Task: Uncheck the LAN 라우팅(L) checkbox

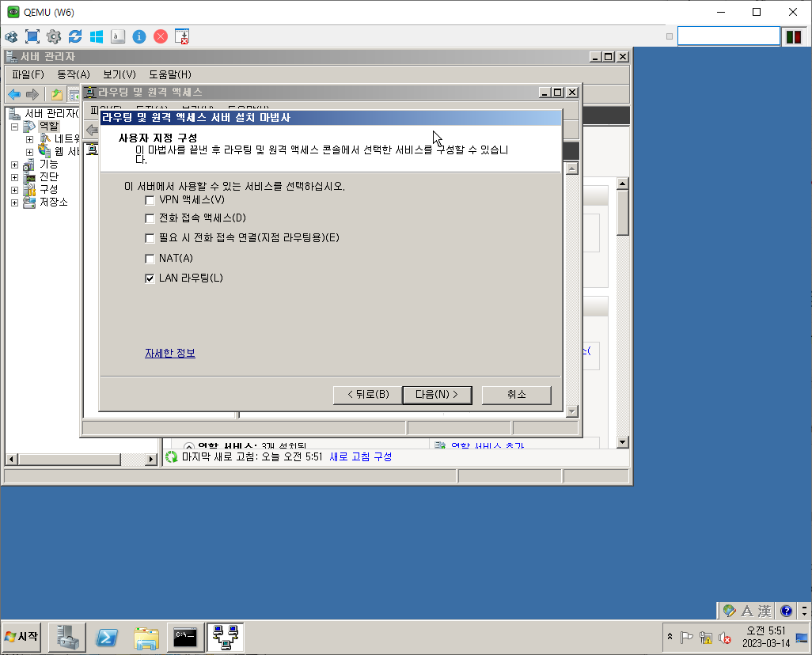Action: (150, 278)
